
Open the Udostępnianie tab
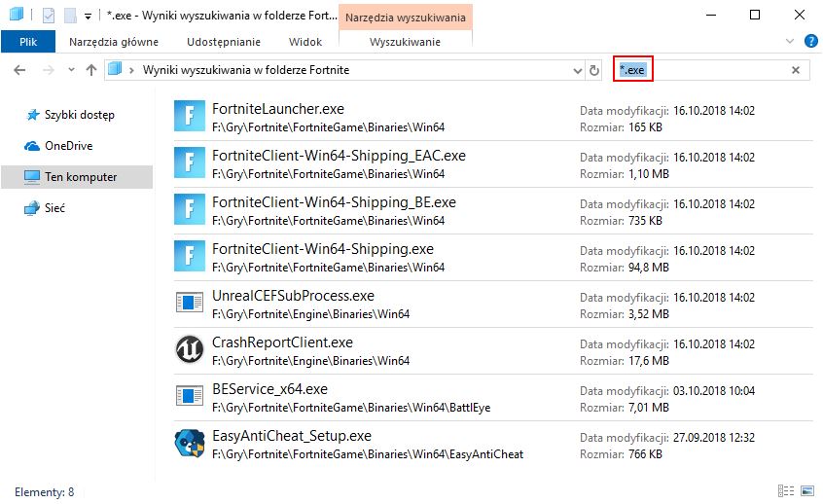tap(224, 42)
